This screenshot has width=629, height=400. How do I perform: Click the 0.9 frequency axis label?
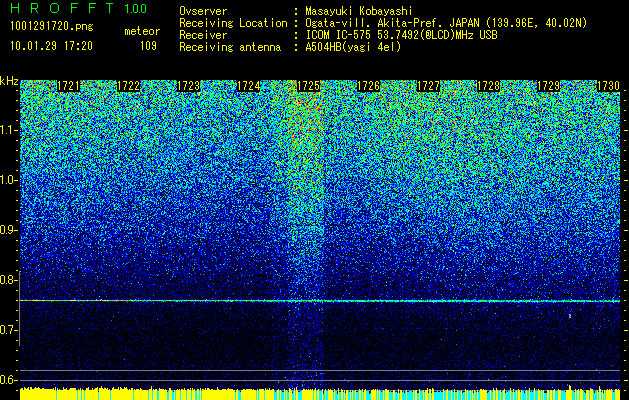[7, 230]
